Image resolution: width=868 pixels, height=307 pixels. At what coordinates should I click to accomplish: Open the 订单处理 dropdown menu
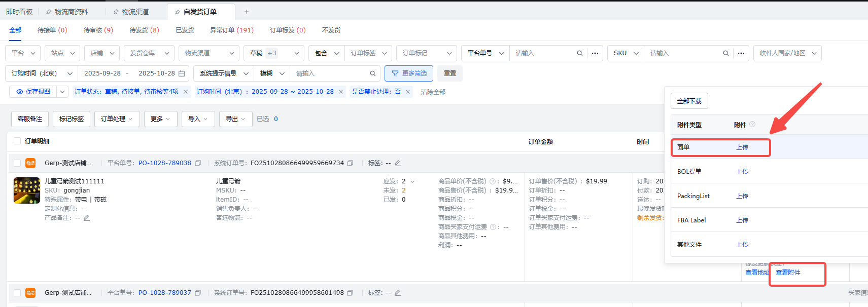(x=117, y=119)
